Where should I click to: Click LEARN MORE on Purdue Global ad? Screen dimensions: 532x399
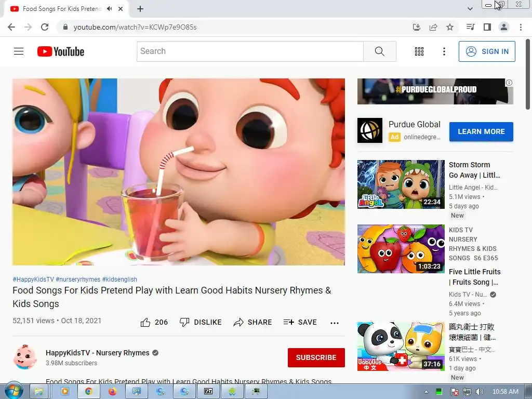pyautogui.click(x=481, y=131)
